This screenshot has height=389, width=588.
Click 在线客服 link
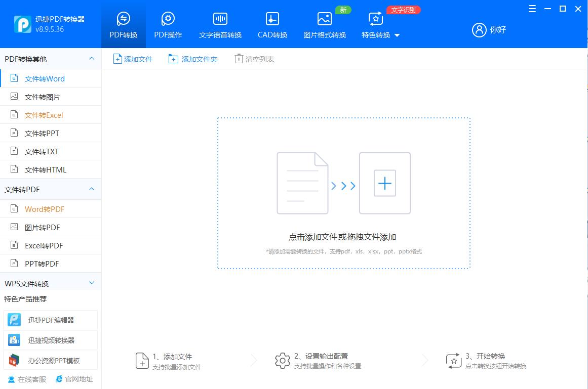(x=27, y=379)
